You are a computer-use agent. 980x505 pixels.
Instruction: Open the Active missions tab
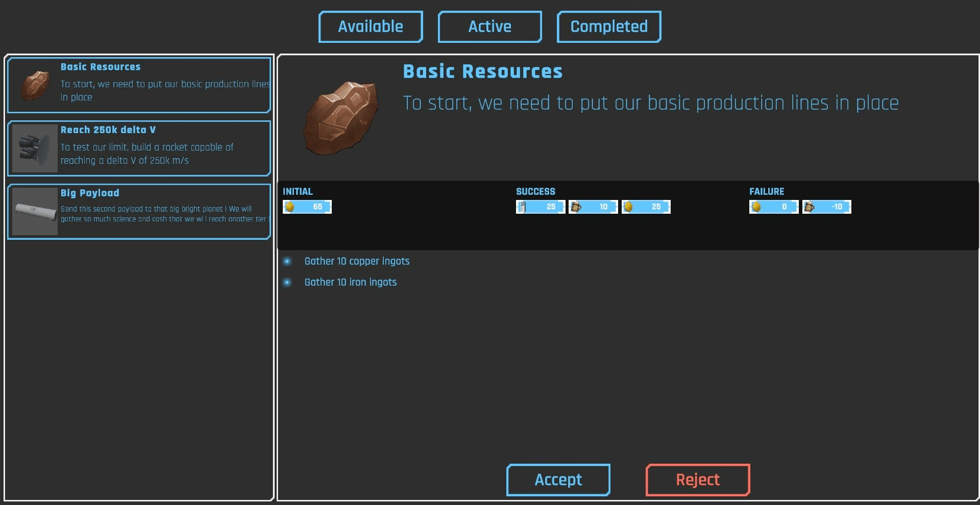click(489, 27)
